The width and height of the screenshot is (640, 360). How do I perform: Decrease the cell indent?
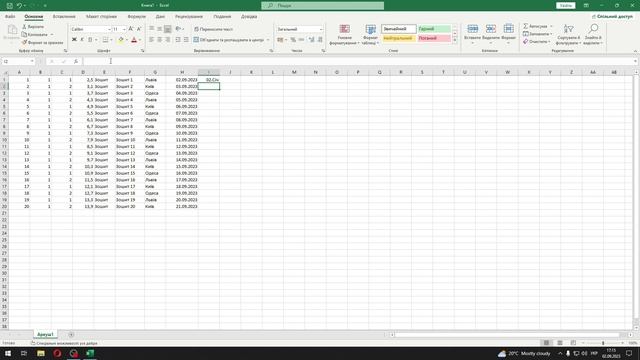point(178,40)
